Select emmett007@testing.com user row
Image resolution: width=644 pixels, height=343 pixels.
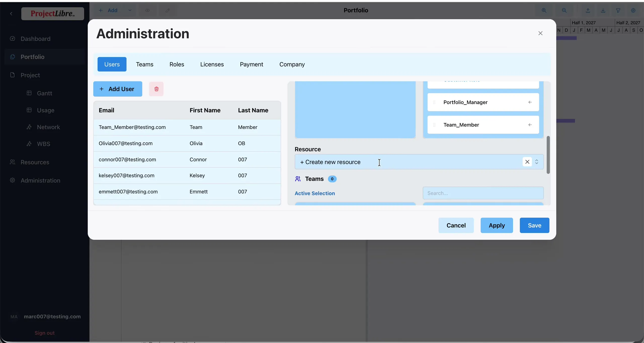point(187,192)
